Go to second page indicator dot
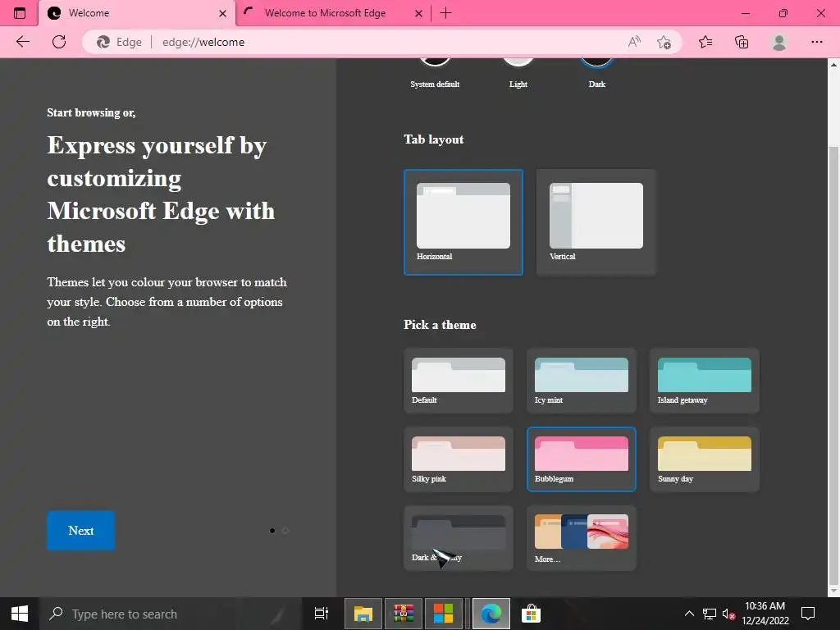The height and width of the screenshot is (630, 840). [285, 531]
